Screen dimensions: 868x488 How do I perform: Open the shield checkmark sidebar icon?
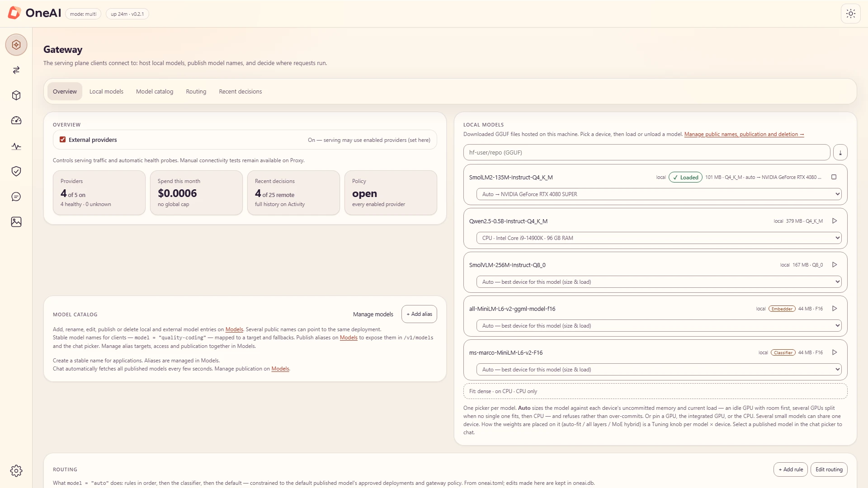(16, 171)
